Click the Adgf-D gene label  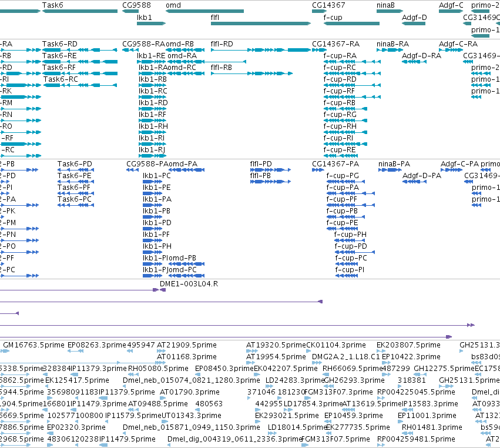414,17
